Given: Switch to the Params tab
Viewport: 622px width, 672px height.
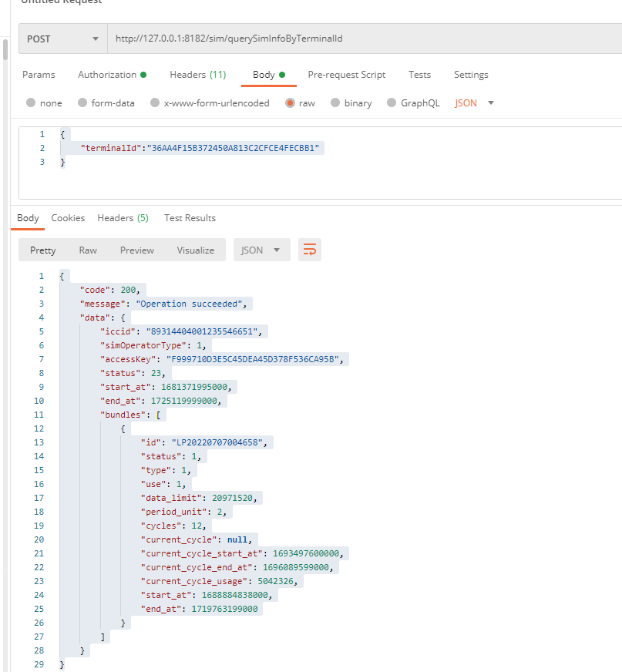Looking at the screenshot, I should click(39, 75).
